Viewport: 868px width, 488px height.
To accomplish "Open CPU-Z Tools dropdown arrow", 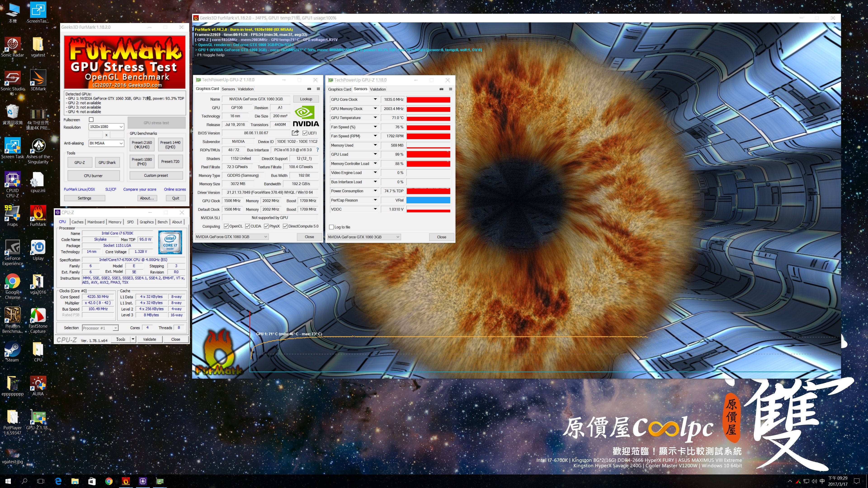I will coord(133,339).
